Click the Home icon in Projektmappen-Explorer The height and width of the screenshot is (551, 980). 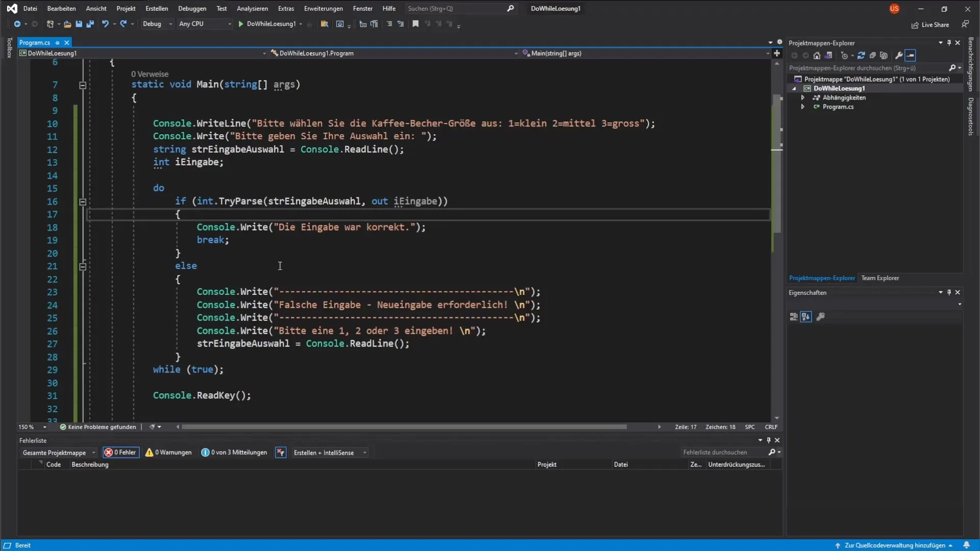(817, 56)
